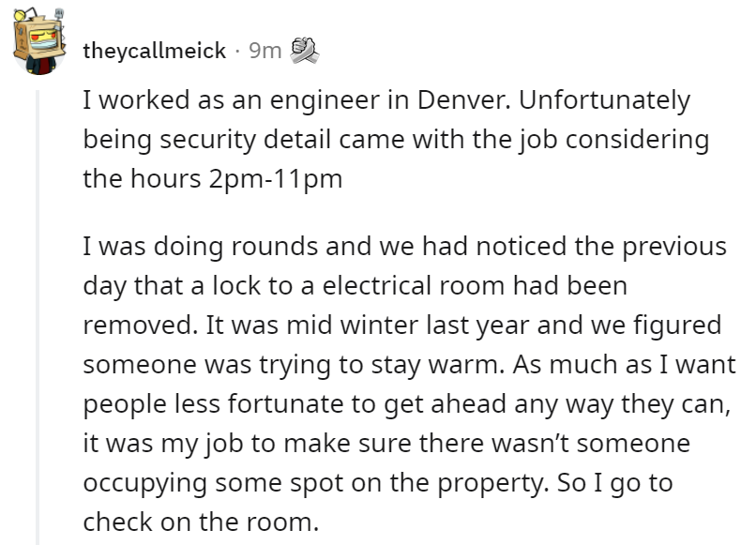Viewport: 756px width, 545px height.
Task: Open theycallmeick's robot avatar profile picture
Action: 39,41
